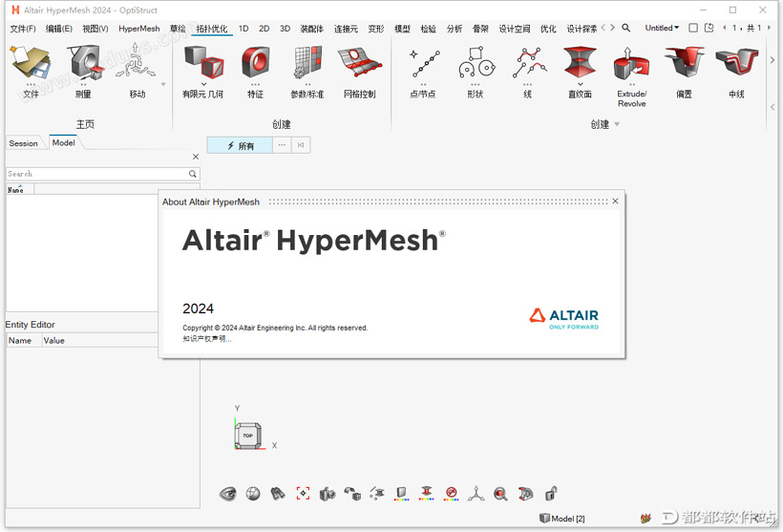Expand the 主页 group options arrow beside 移动
This screenshot has width=783, height=532.
[x=163, y=84]
